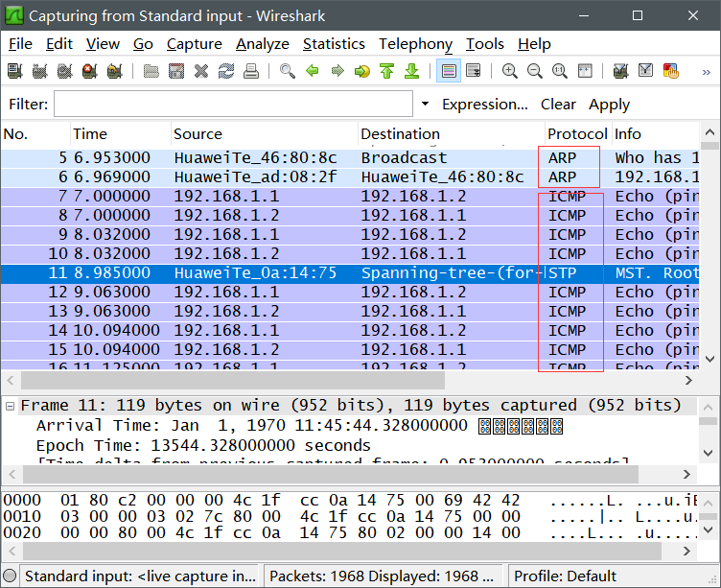Zoom in on packet text
721x588 pixels.
509,71
